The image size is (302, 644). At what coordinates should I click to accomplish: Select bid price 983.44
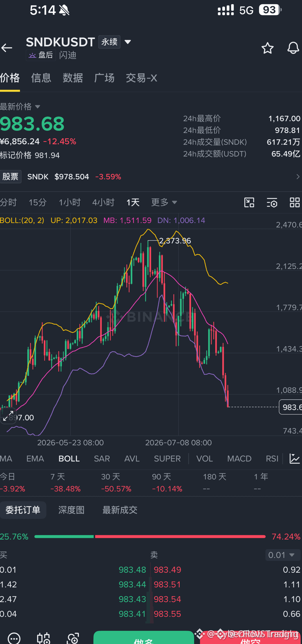(132, 585)
